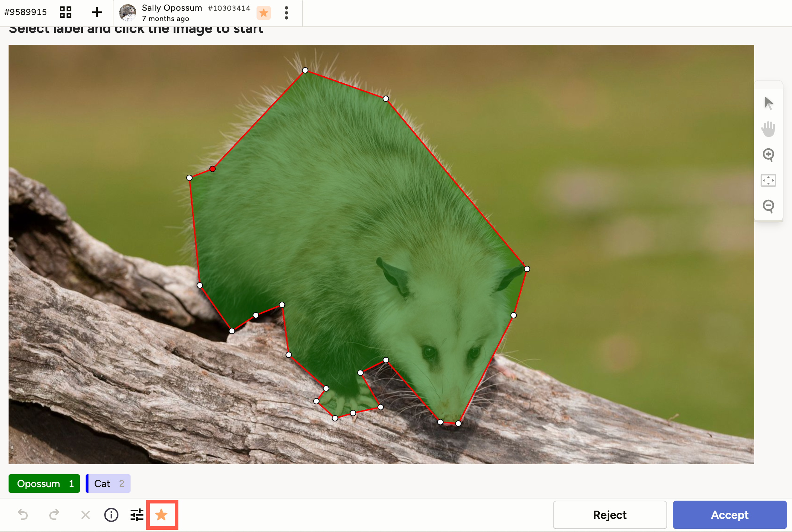Select the red polygon vertex

coord(212,169)
